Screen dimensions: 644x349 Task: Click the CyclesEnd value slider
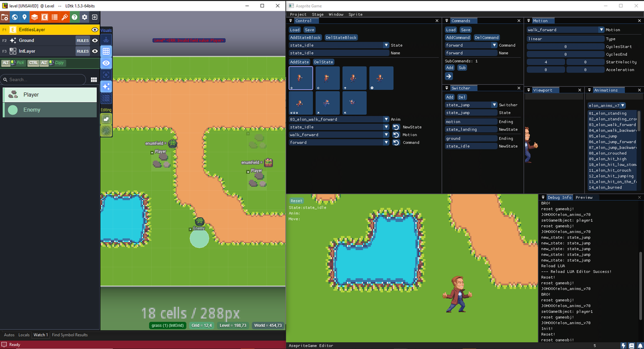pyautogui.click(x=566, y=54)
